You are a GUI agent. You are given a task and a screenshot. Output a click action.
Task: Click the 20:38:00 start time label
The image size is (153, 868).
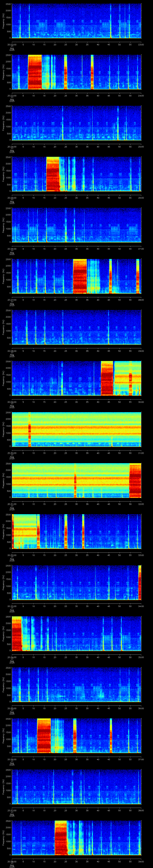coord(12,861)
